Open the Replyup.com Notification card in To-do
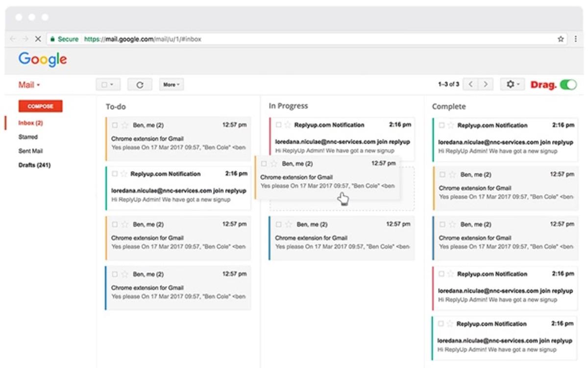The height and width of the screenshot is (368, 588). click(x=178, y=188)
